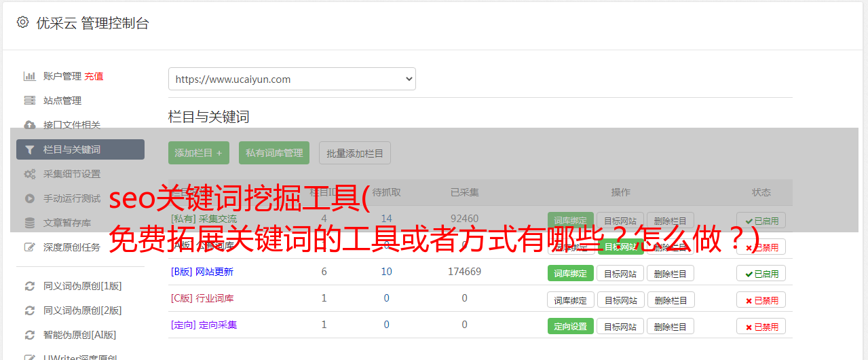Click the database icon beside 文章暂存库

(x=30, y=223)
